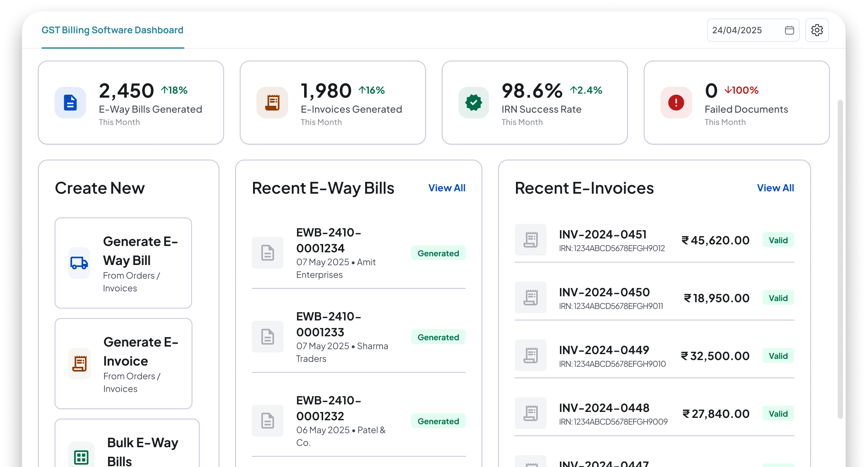Click the calendar icon in date field

pos(789,30)
